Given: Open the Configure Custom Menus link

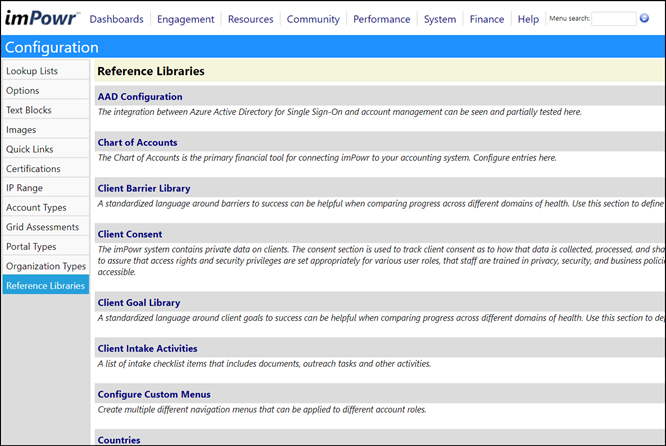Looking at the screenshot, I should 154,395.
